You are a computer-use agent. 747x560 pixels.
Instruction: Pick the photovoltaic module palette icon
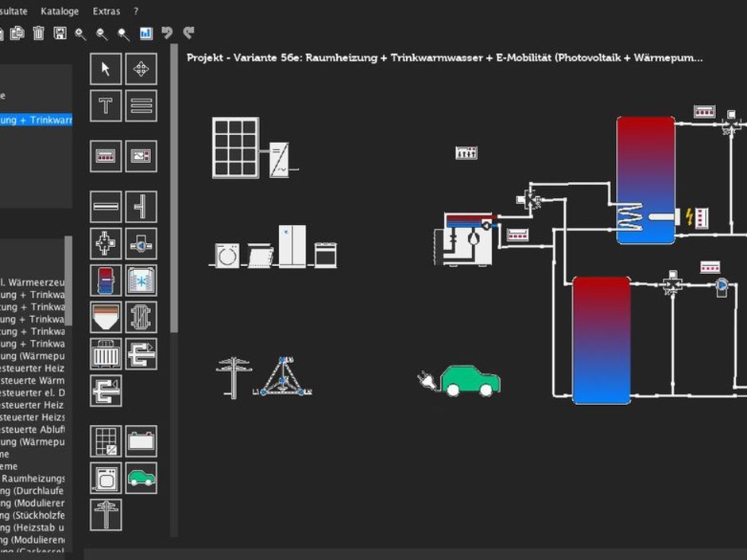click(x=106, y=440)
